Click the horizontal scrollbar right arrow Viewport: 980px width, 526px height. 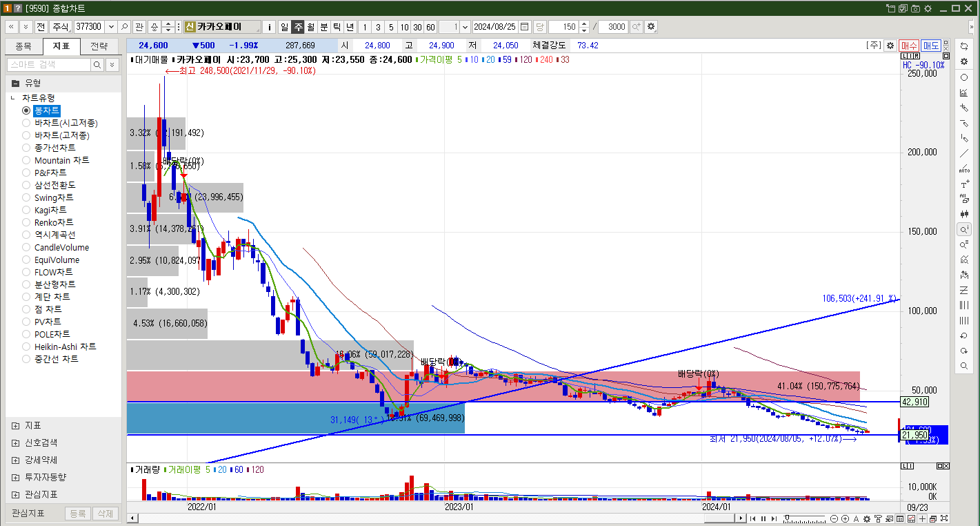pyautogui.click(x=739, y=518)
